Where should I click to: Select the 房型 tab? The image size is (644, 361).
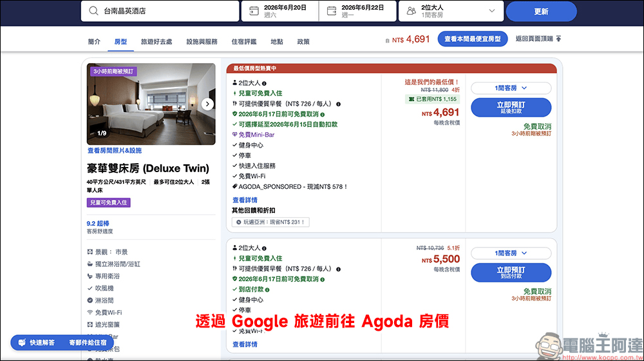coord(120,41)
